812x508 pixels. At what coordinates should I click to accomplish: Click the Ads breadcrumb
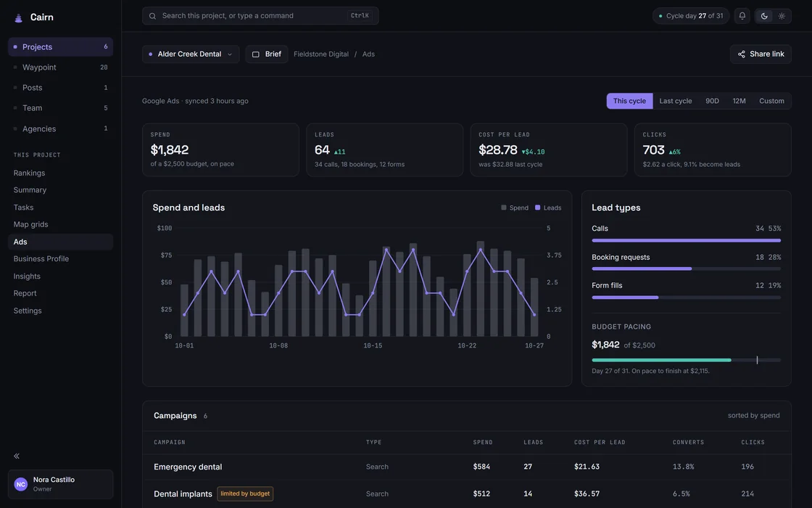click(x=368, y=54)
